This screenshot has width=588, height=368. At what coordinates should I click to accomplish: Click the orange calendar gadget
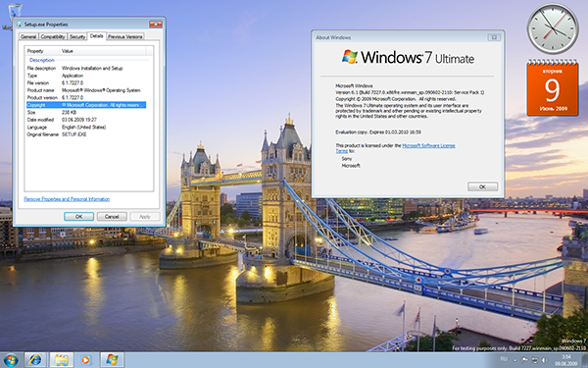[x=553, y=88]
